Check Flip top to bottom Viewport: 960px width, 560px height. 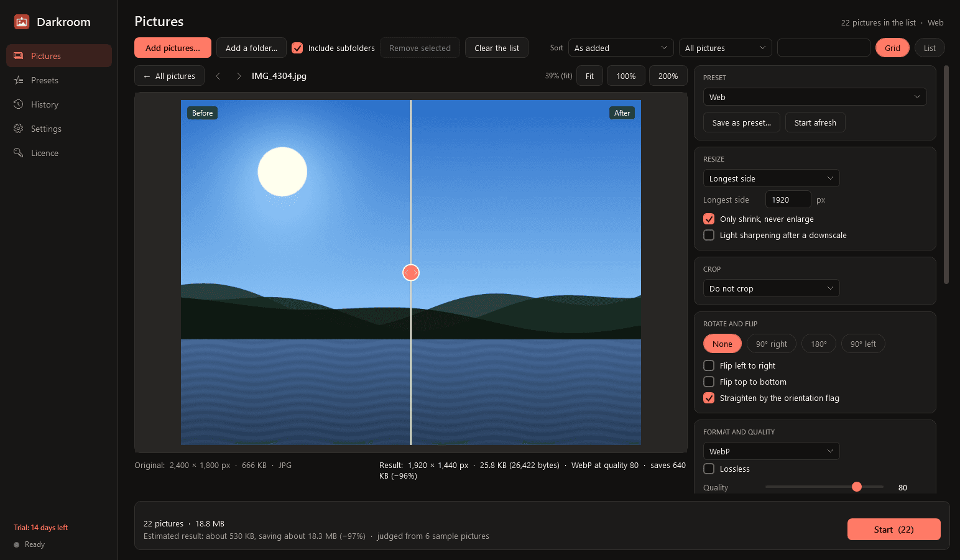click(709, 382)
